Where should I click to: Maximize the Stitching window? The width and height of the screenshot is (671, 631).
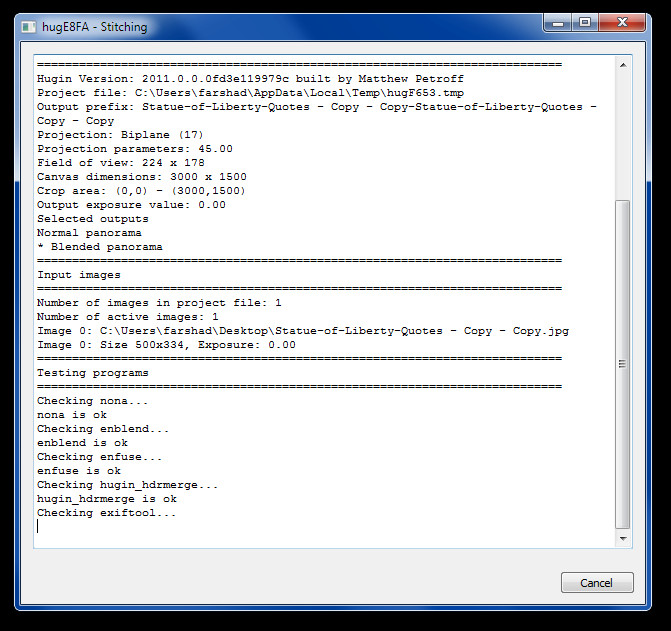point(585,23)
